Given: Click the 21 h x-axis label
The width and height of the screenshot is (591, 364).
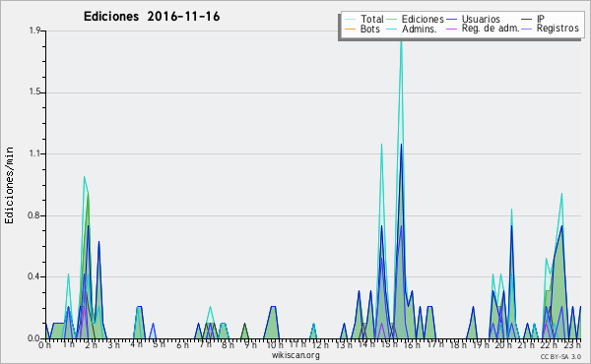Looking at the screenshot, I should click(527, 344).
